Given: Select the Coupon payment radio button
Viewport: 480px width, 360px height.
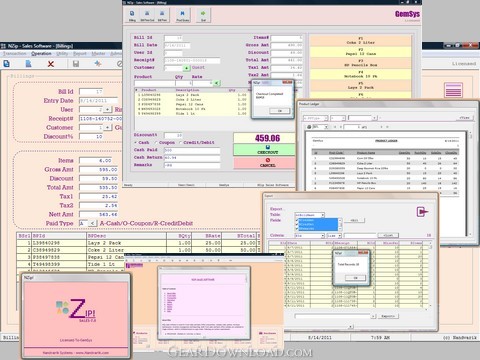Looking at the screenshot, I should pos(156,143).
